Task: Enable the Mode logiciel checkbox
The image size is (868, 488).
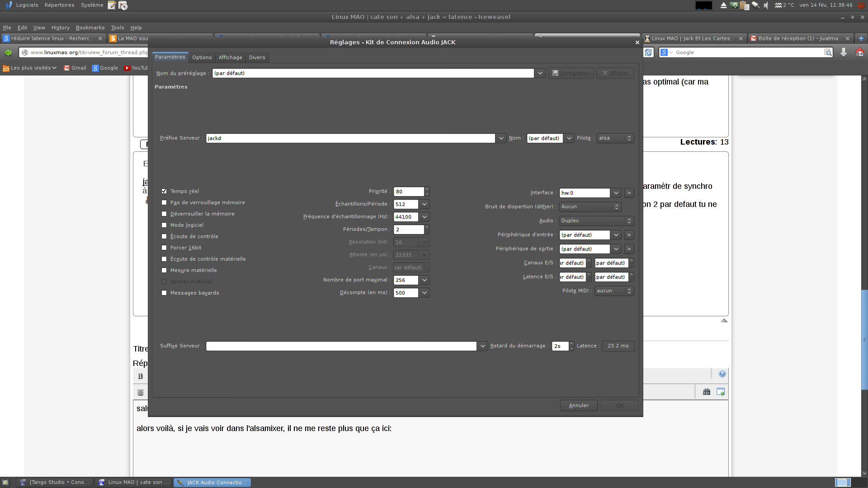Action: click(x=164, y=225)
